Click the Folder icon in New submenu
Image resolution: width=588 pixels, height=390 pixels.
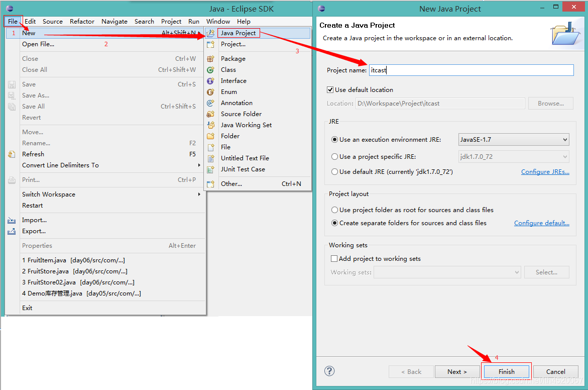pos(211,136)
